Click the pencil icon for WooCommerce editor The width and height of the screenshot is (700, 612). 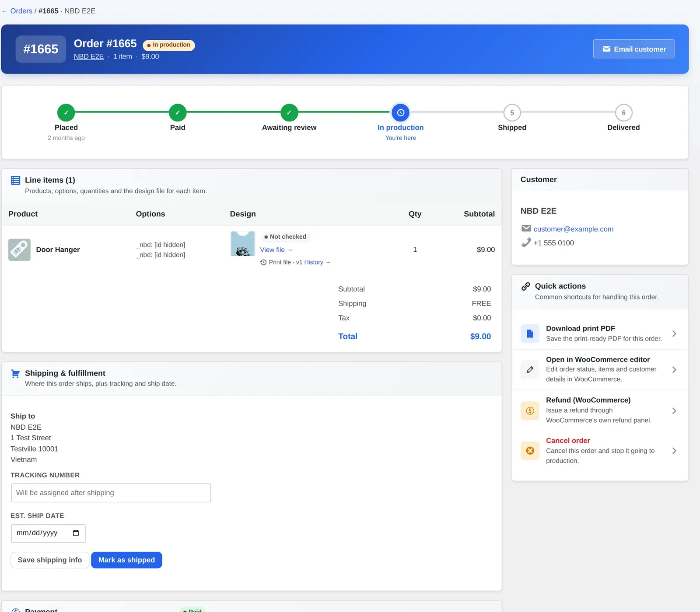530,370
